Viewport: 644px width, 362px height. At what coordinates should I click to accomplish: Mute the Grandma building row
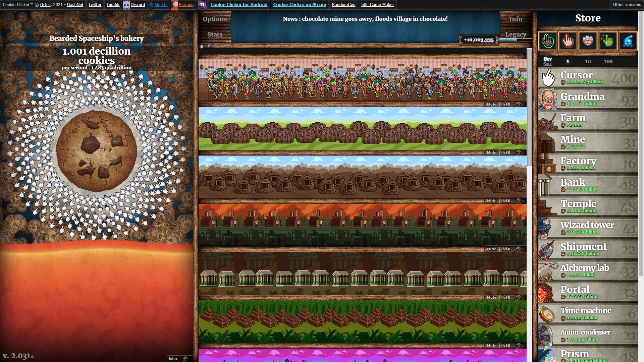coord(491,104)
